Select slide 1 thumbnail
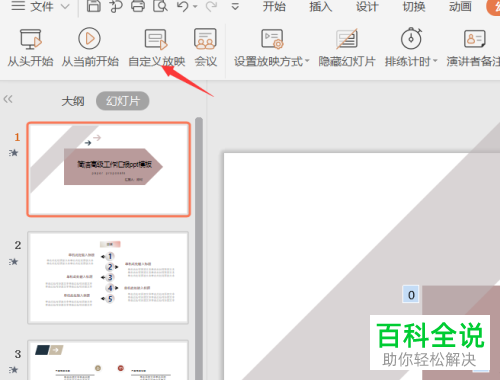 [109, 169]
